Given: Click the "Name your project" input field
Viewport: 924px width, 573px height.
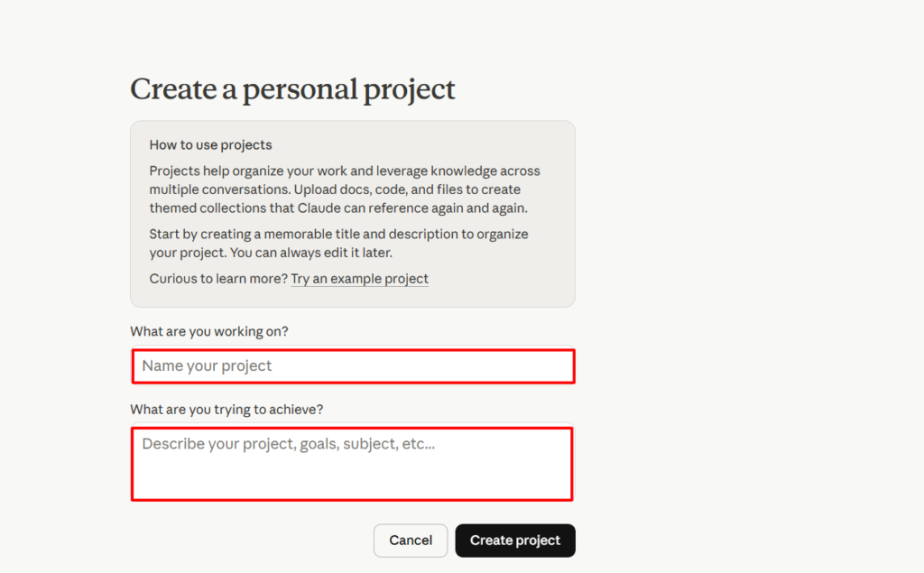Looking at the screenshot, I should pyautogui.click(x=353, y=366).
